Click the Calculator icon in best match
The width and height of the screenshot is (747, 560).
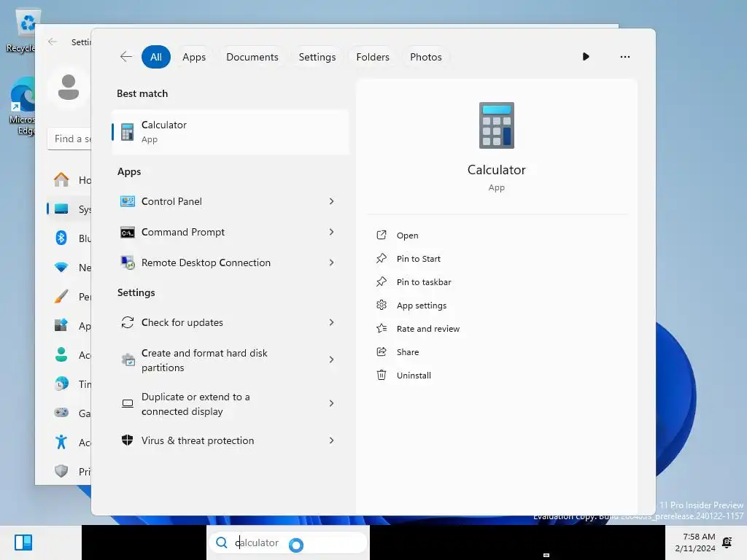127,132
